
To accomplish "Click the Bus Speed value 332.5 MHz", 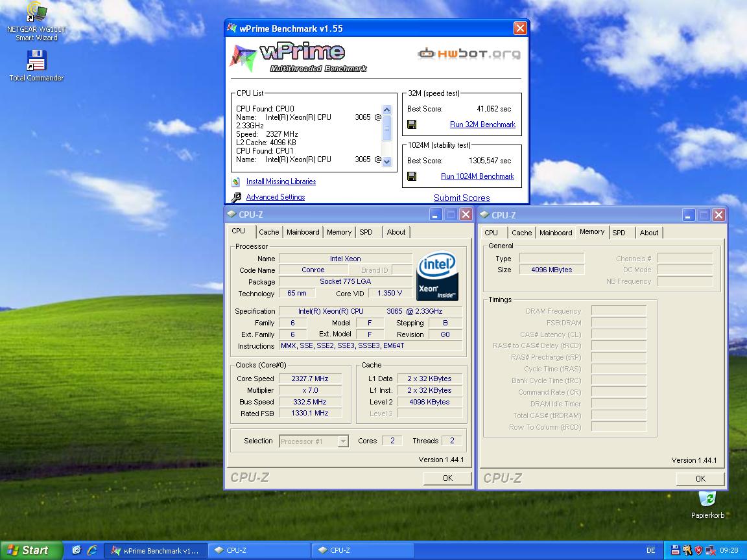I will tap(310, 402).
